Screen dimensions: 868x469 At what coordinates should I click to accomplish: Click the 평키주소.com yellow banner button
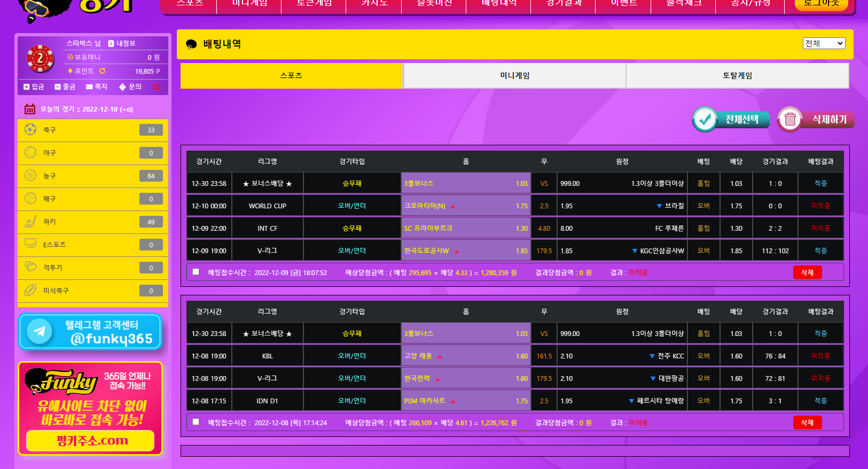(x=91, y=441)
